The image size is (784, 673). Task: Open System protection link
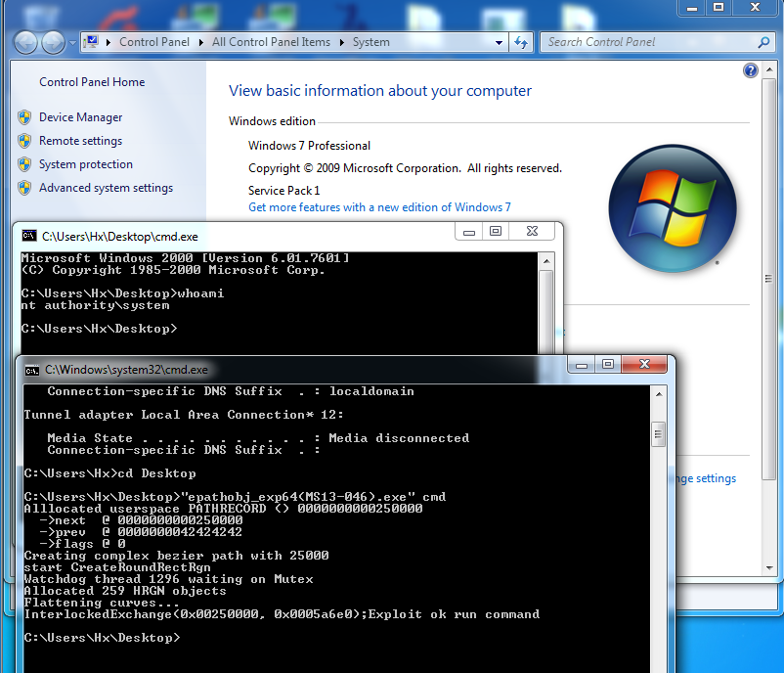click(85, 164)
